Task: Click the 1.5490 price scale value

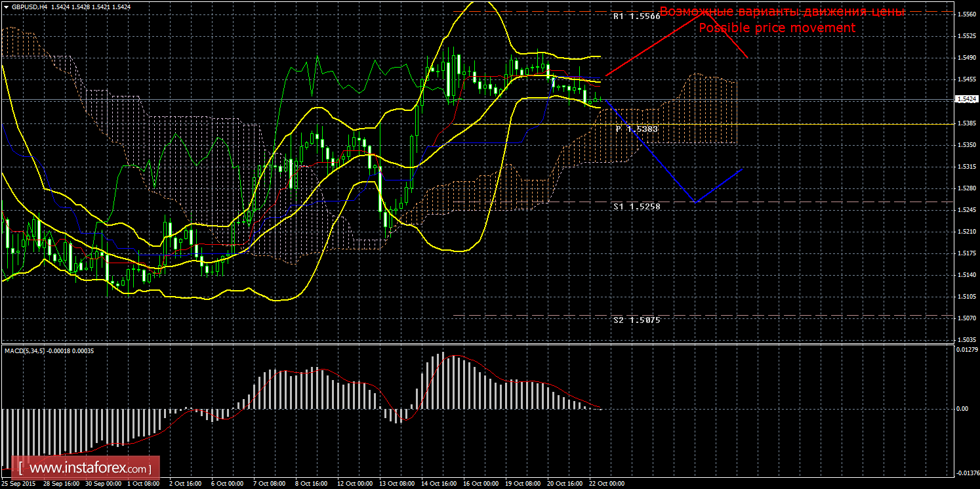Action: tap(966, 58)
